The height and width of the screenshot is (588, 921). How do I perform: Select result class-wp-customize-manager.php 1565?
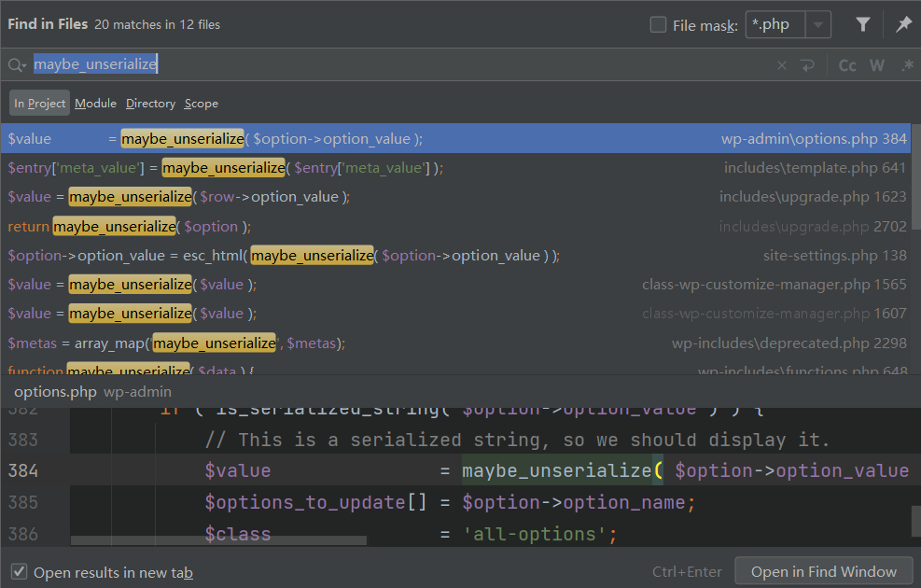(x=455, y=285)
